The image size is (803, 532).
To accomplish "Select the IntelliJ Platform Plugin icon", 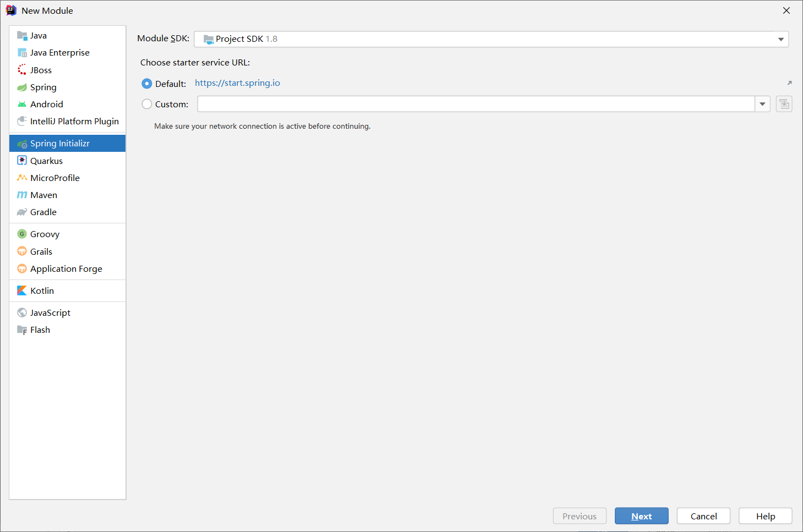I will (x=22, y=121).
